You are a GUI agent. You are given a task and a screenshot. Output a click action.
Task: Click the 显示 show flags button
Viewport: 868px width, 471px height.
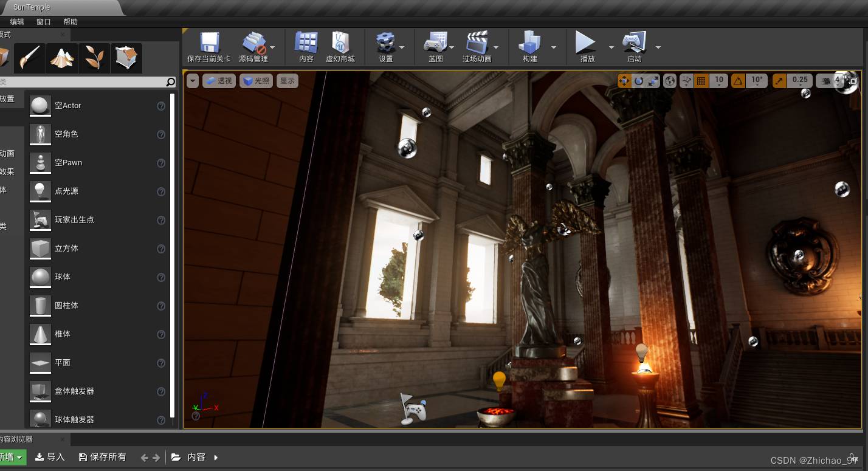(288, 81)
